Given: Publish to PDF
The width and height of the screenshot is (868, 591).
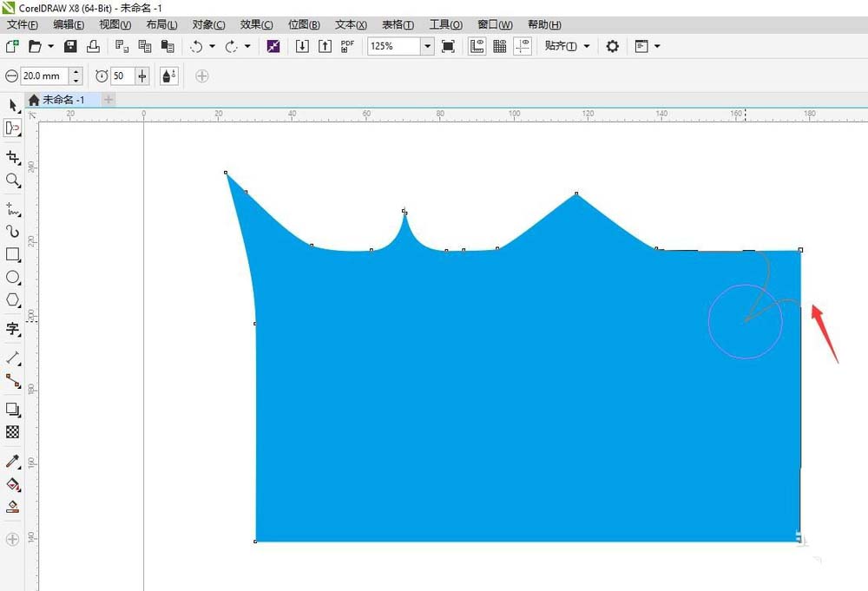Looking at the screenshot, I should tap(348, 46).
